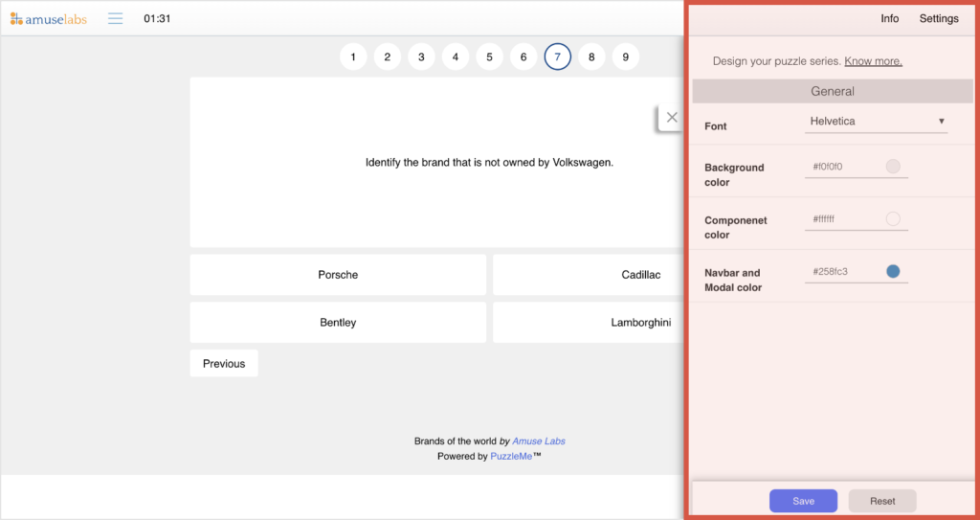
Task: Open the Helvetica font dropdown
Action: click(x=877, y=122)
